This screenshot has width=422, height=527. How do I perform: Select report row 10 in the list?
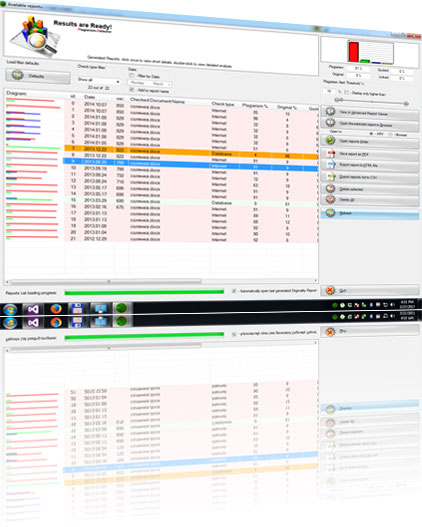pos(191,170)
